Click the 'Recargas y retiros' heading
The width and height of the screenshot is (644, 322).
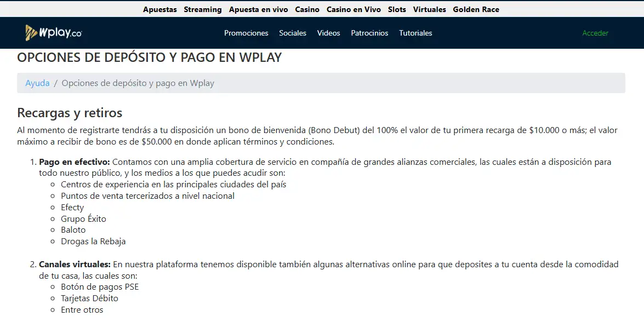(x=70, y=112)
